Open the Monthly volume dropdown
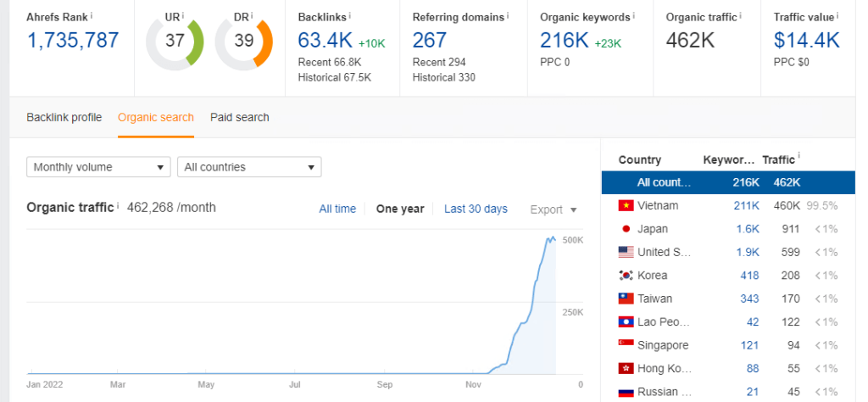 click(x=98, y=167)
